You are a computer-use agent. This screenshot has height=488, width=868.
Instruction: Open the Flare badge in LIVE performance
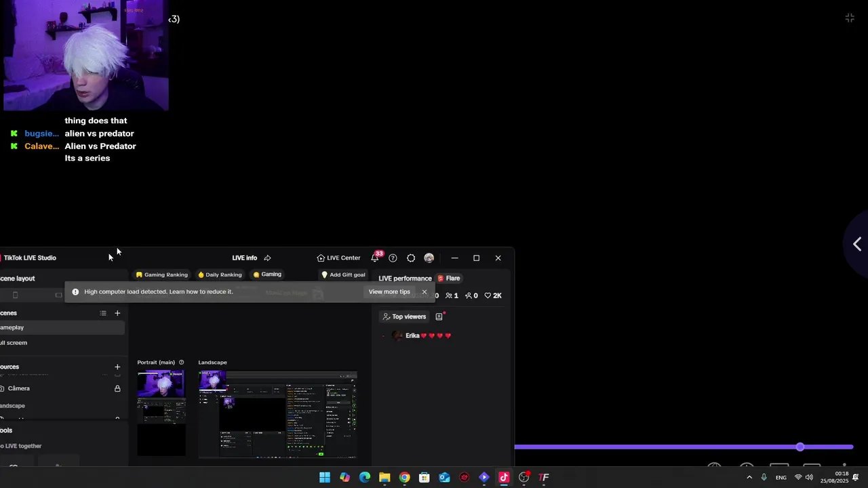click(x=449, y=279)
